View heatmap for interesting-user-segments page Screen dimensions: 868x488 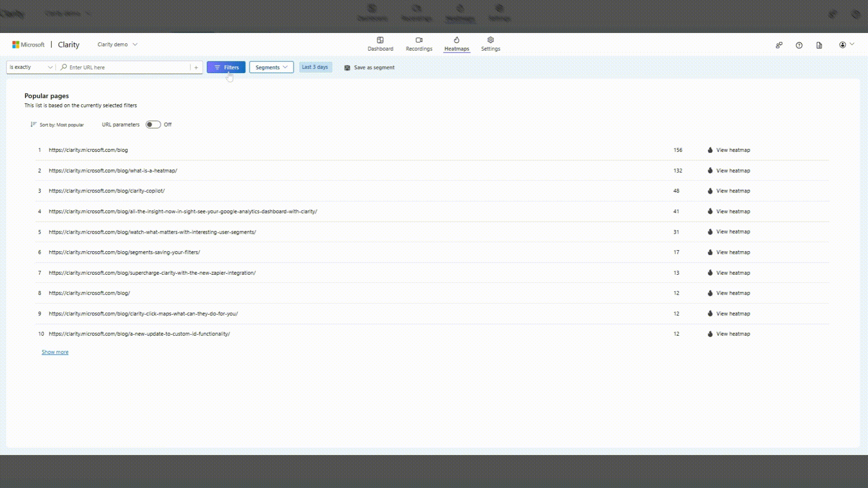point(729,232)
